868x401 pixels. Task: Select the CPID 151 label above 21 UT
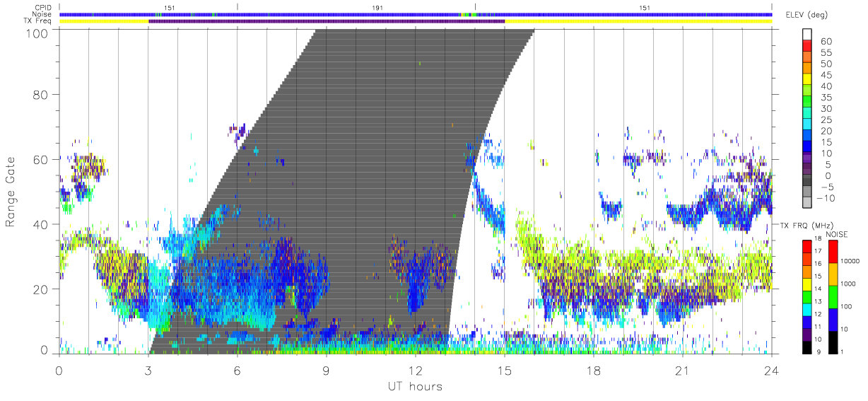tap(645, 7)
